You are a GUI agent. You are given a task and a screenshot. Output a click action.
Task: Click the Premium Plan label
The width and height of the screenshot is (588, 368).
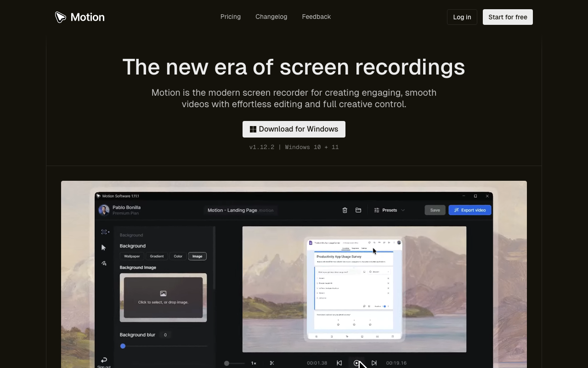point(125,213)
